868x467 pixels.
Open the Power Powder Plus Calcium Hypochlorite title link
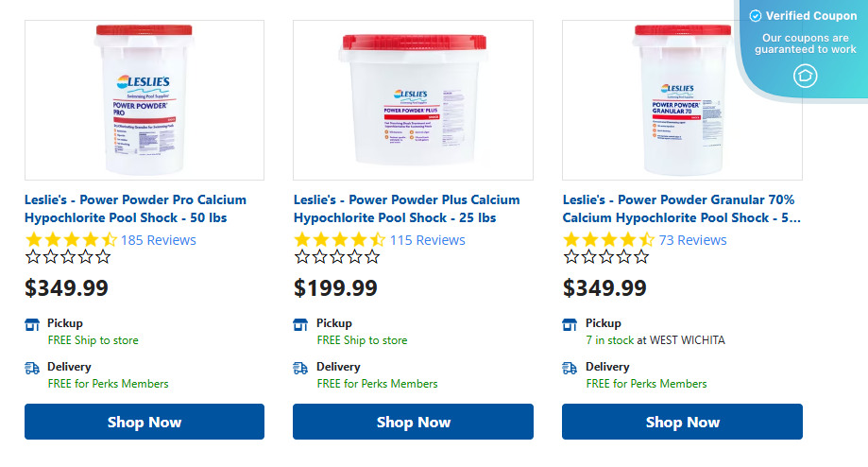pos(406,209)
